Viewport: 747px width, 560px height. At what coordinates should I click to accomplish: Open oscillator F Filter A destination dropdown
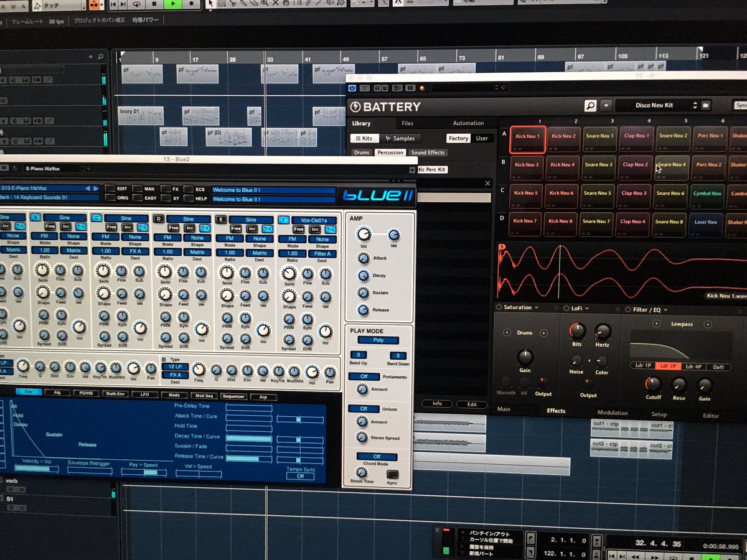click(x=321, y=253)
